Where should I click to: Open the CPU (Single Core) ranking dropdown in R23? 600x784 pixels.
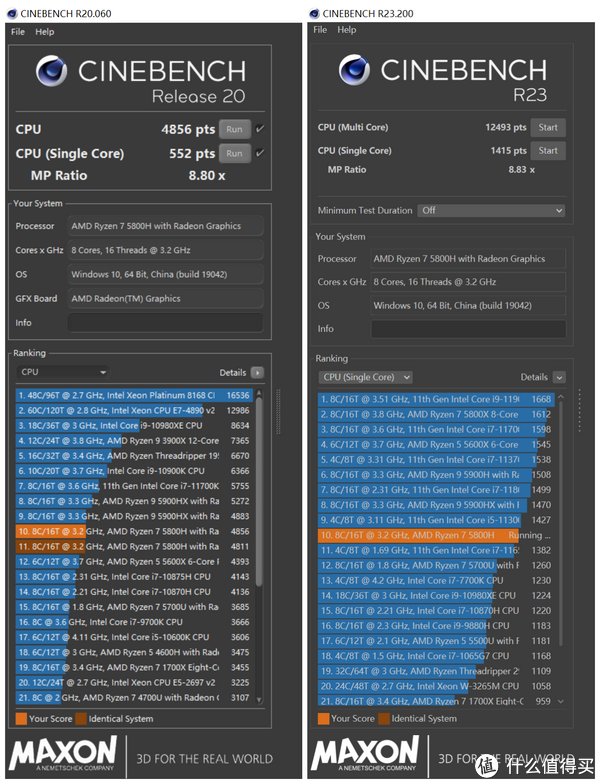366,377
